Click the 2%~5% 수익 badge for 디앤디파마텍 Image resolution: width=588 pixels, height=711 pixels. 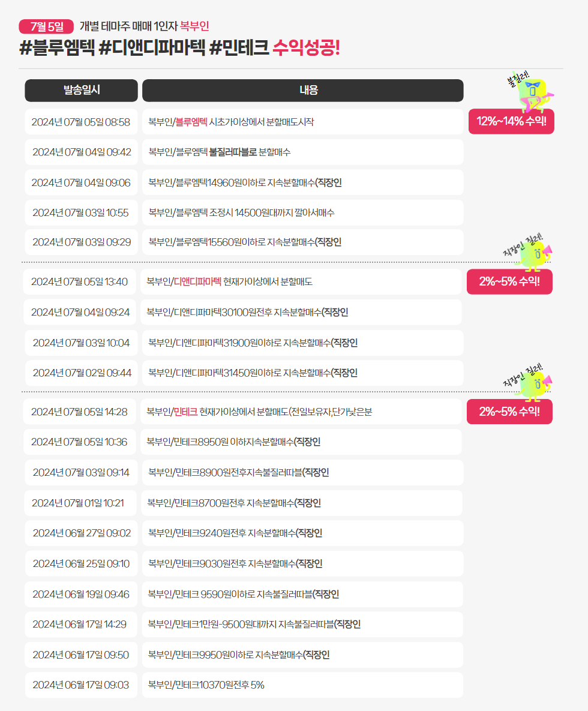click(x=509, y=281)
